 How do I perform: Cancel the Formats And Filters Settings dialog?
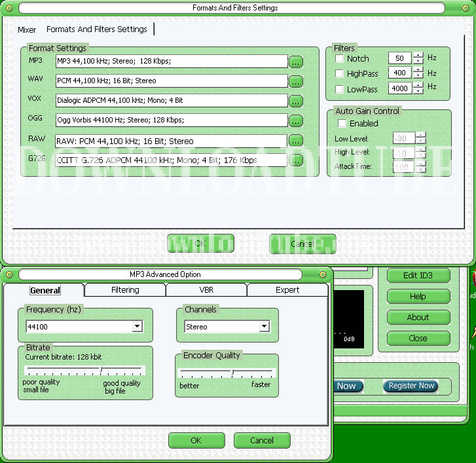(302, 244)
